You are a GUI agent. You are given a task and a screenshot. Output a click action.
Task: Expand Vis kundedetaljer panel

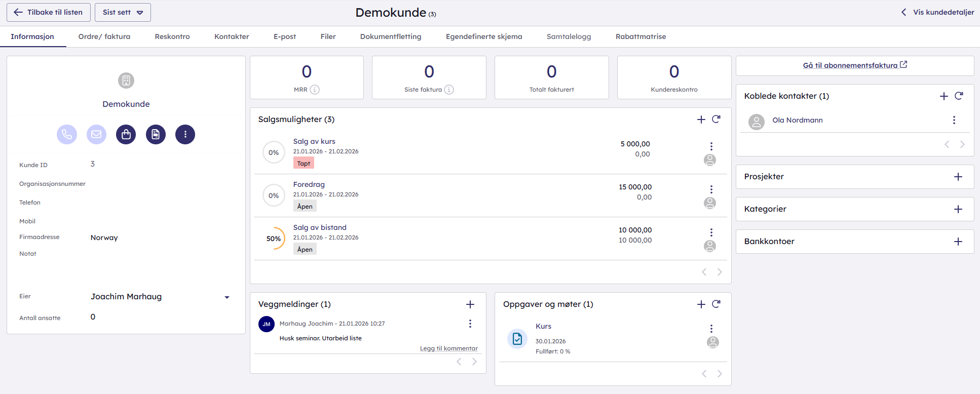(937, 12)
